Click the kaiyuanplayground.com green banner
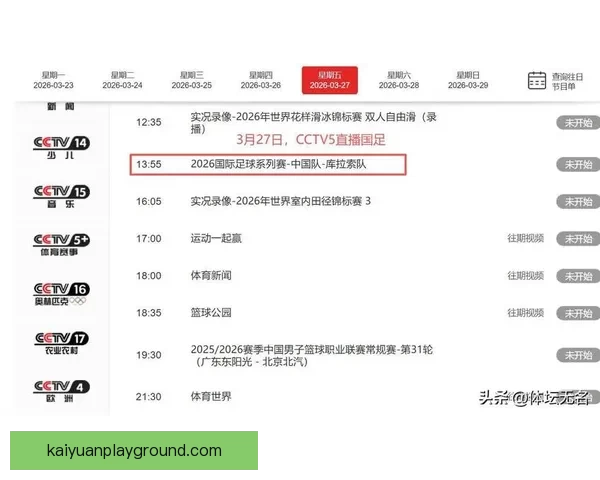The image size is (600, 480). (x=134, y=451)
